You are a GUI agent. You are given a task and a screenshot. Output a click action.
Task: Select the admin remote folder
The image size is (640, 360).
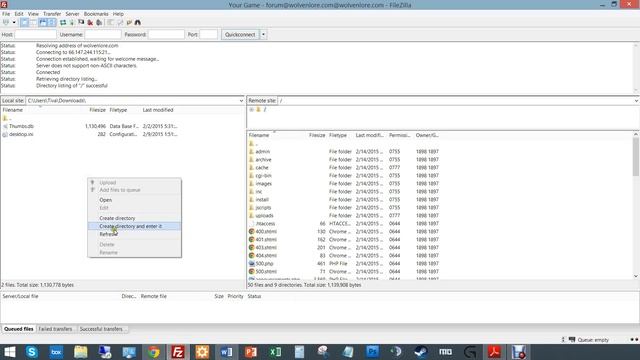click(262, 151)
